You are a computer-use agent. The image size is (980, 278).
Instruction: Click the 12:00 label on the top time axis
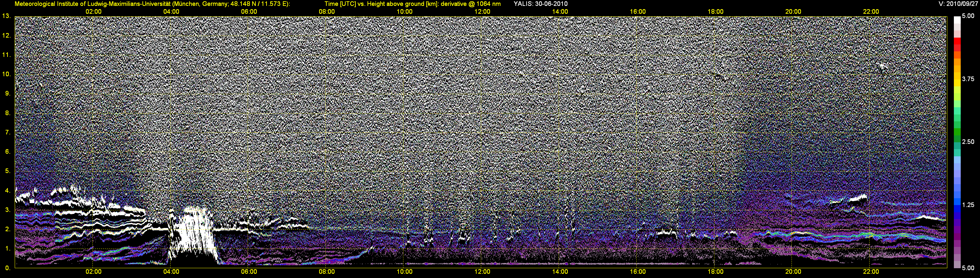point(482,12)
